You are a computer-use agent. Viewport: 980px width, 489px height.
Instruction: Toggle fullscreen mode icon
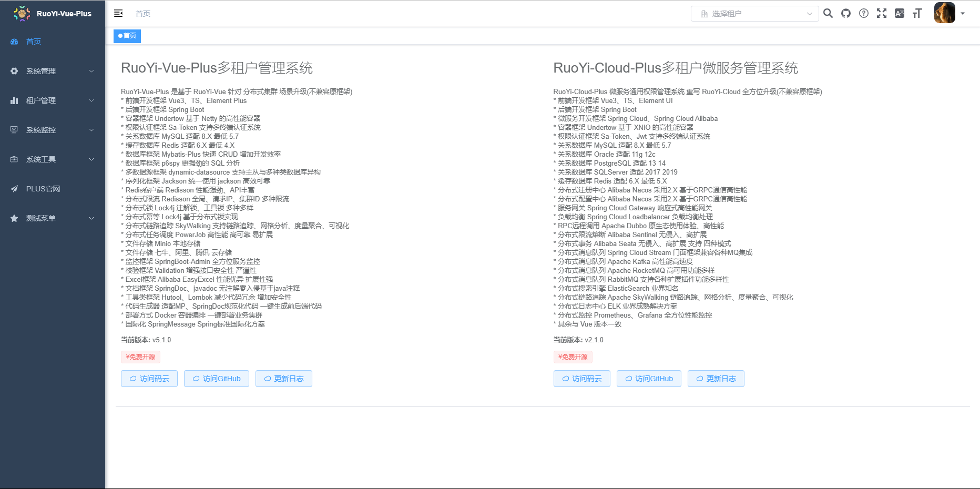coord(882,13)
